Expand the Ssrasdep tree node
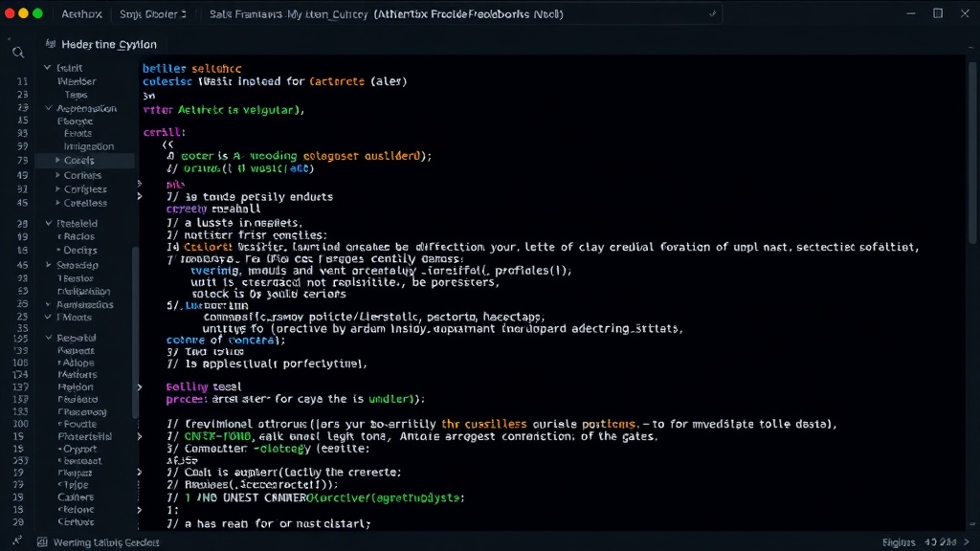Viewport: 980px width, 551px height. tap(48, 265)
